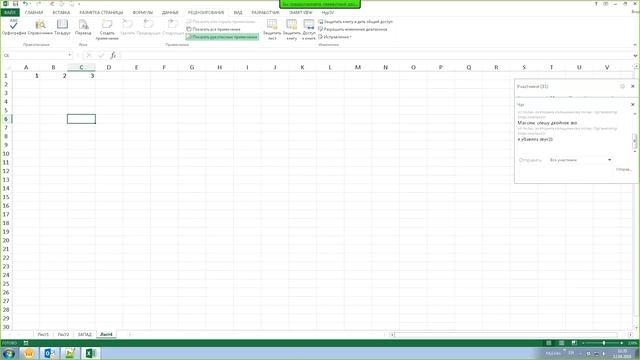This screenshot has width=640, height=360.
Task: Open the Тезаурус thesaurus
Action: tap(62, 27)
